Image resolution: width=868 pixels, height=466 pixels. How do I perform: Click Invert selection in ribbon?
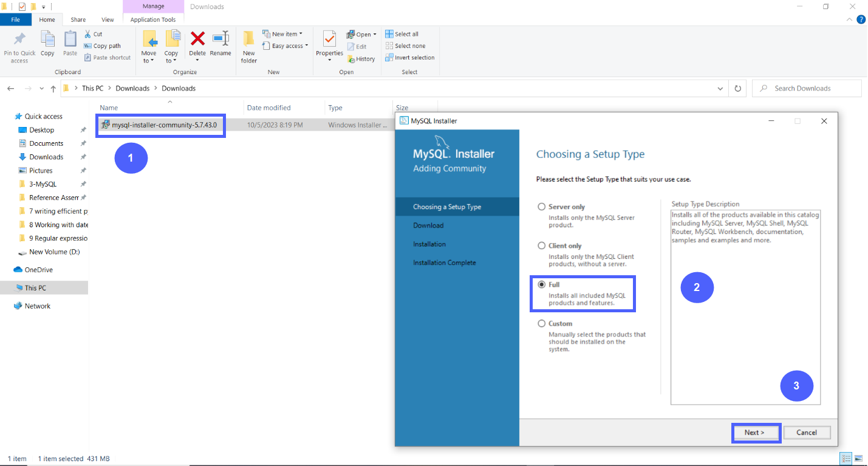pyautogui.click(x=410, y=57)
